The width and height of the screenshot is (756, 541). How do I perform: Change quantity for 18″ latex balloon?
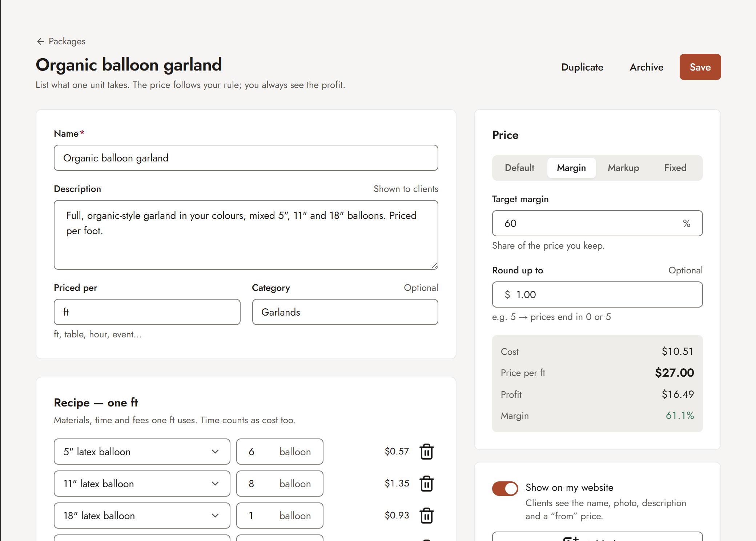pyautogui.click(x=280, y=516)
